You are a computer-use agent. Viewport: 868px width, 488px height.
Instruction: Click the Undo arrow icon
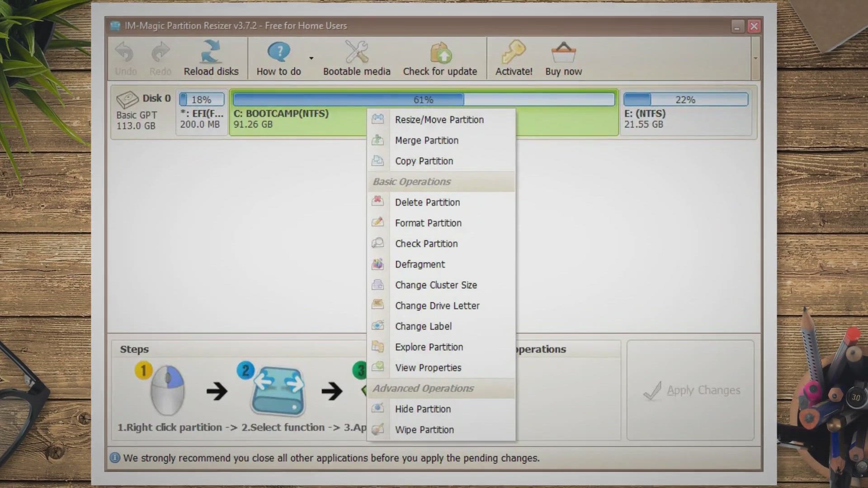click(124, 52)
